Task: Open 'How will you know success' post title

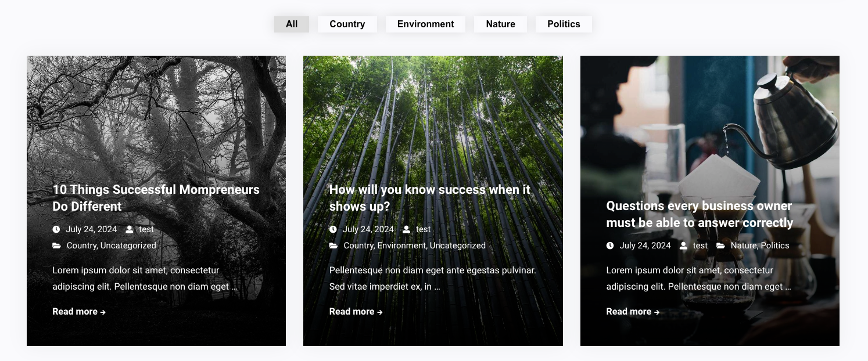Action: click(430, 198)
